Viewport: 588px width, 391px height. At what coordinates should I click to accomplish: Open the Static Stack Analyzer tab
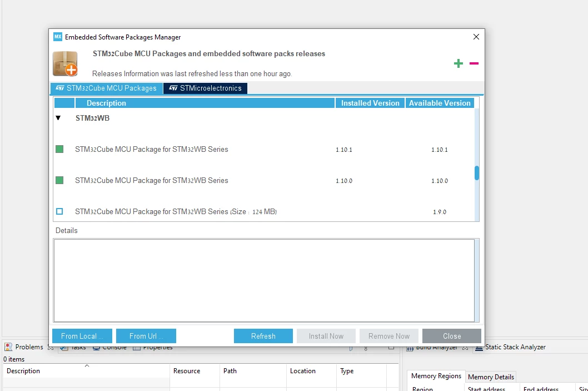coord(510,347)
